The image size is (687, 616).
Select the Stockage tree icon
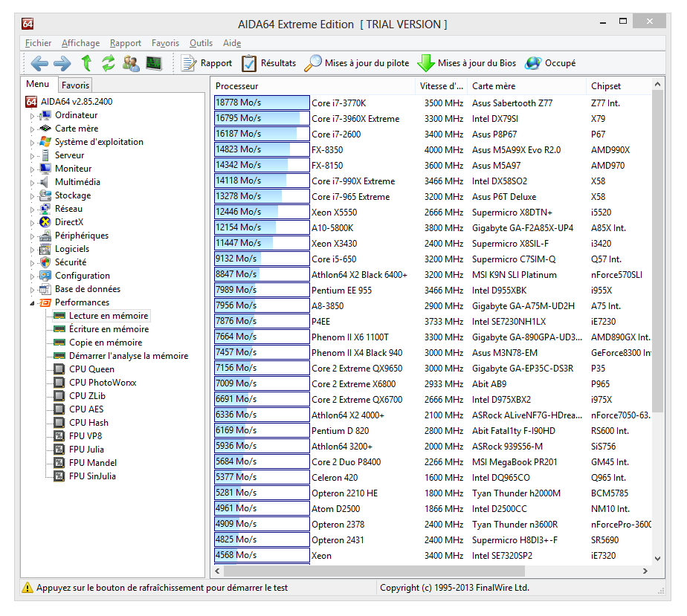click(45, 195)
